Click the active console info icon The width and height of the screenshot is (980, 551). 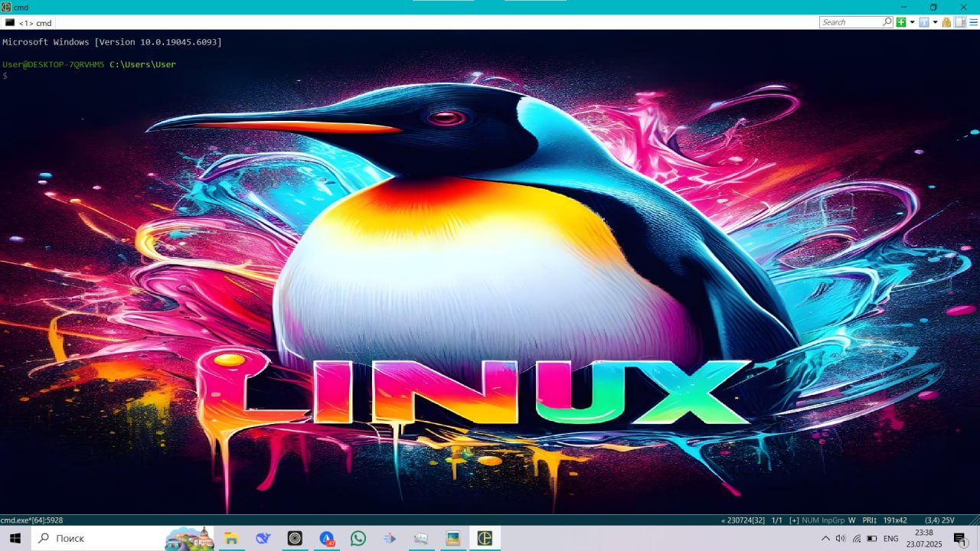pyautogui.click(x=924, y=22)
